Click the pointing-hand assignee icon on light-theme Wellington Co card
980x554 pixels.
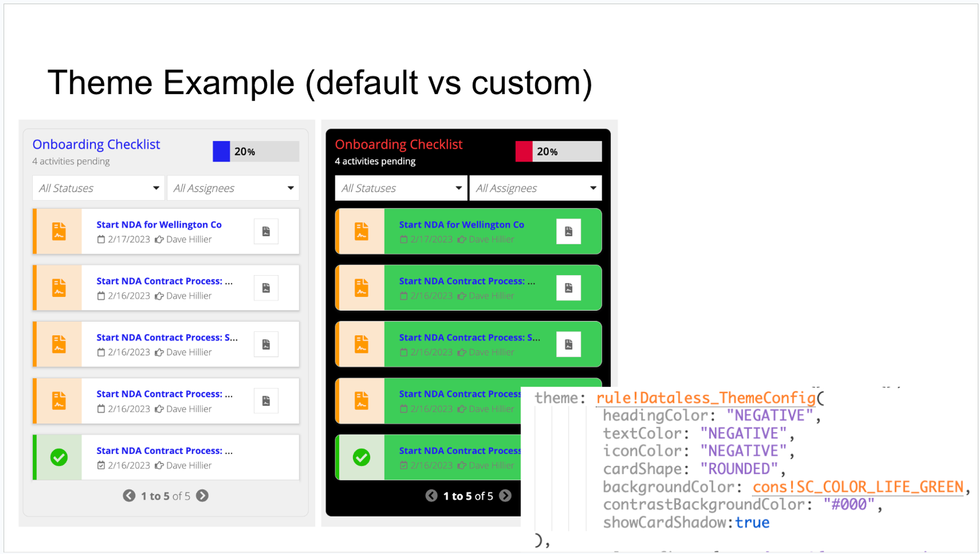(160, 239)
